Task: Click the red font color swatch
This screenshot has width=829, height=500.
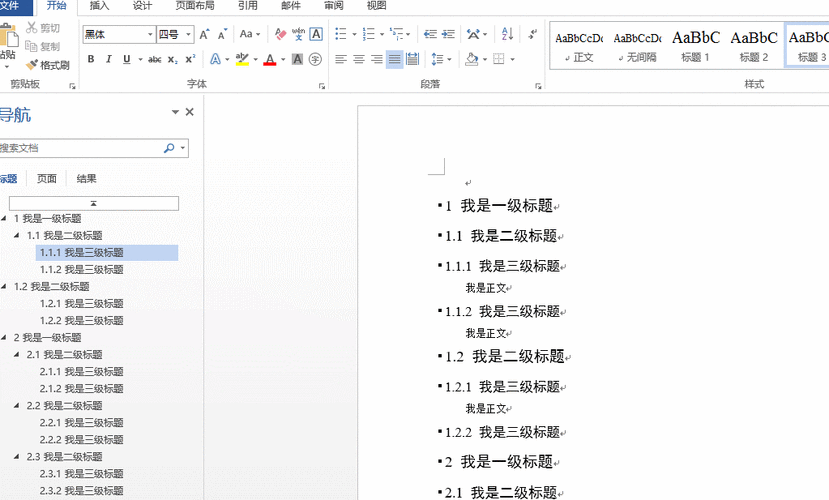Action: click(269, 61)
